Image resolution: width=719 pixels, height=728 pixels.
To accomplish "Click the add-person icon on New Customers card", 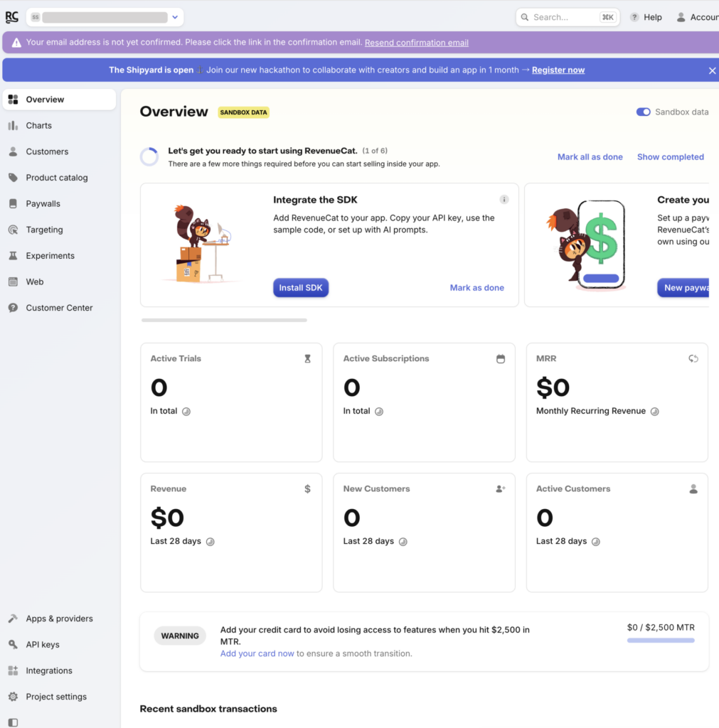I will (500, 489).
